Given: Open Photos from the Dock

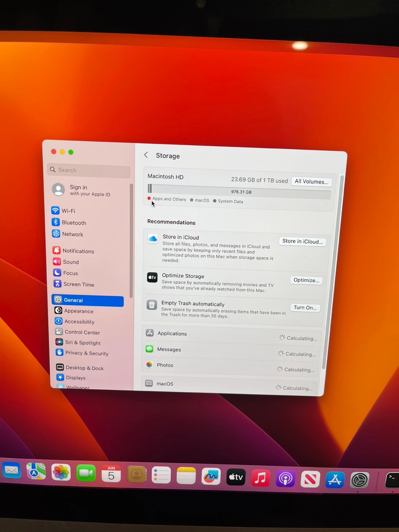Looking at the screenshot, I should 61,472.
